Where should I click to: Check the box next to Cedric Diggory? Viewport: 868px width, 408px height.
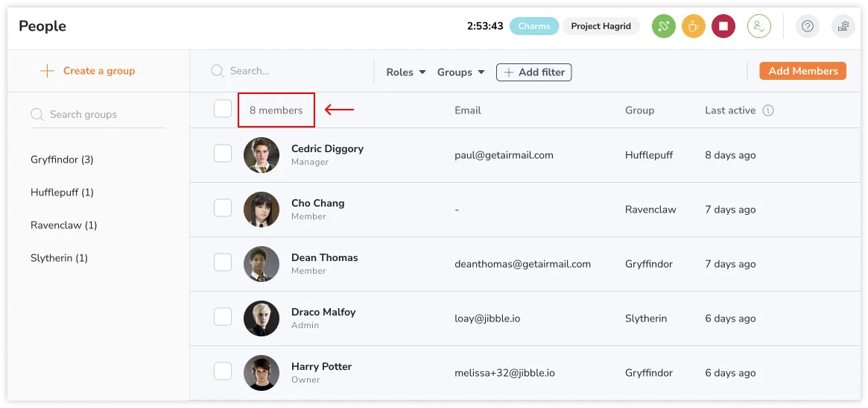click(x=223, y=154)
